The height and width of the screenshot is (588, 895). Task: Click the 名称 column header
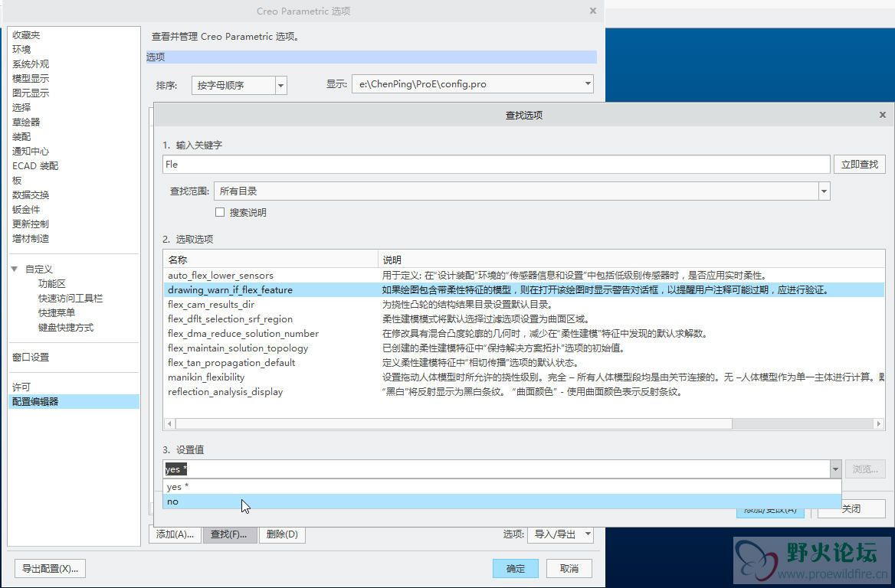point(270,260)
